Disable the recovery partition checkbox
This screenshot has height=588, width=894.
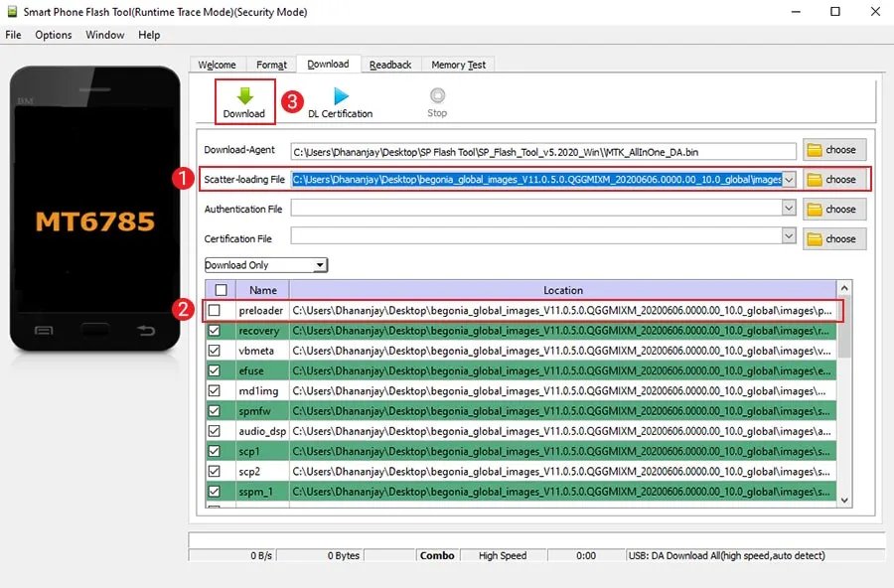215,330
